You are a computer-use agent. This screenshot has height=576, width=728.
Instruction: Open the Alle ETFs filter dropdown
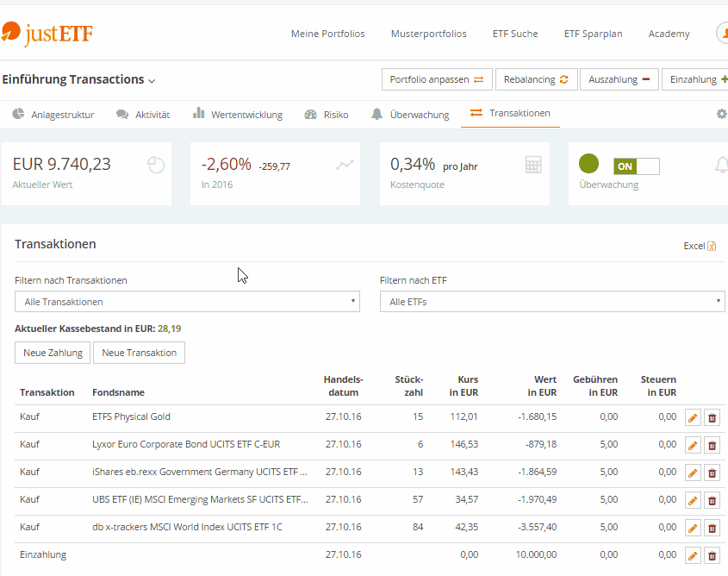552,302
